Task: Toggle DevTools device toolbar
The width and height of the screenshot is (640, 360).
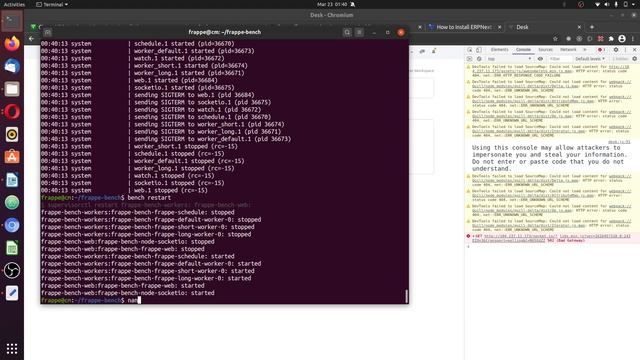Action: [x=479, y=50]
